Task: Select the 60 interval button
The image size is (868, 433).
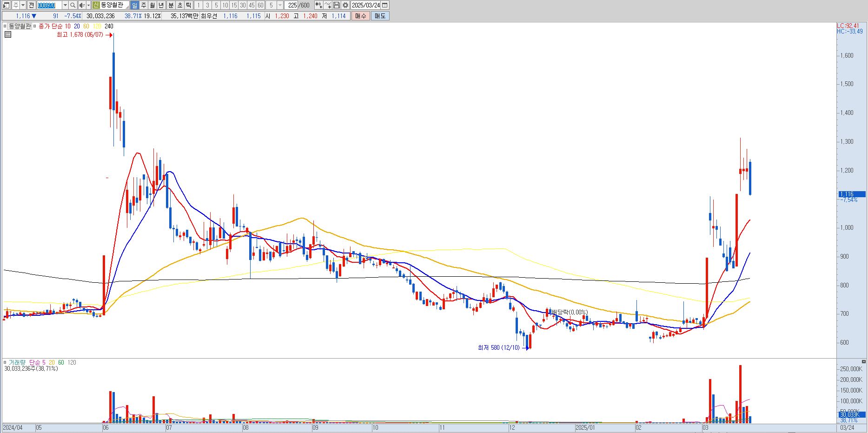Action: (260, 5)
